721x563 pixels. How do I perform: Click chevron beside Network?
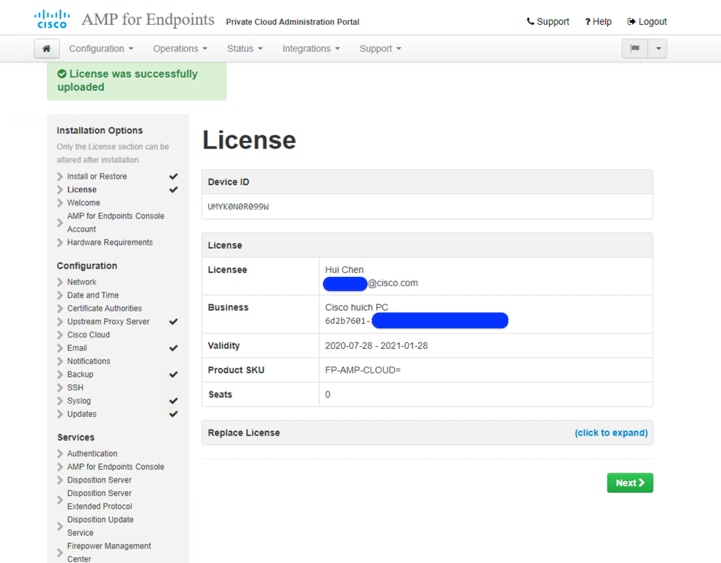click(60, 282)
